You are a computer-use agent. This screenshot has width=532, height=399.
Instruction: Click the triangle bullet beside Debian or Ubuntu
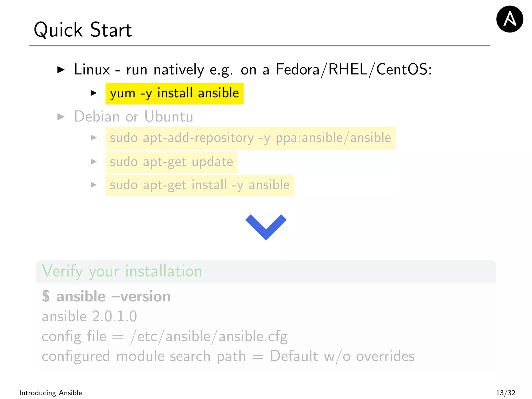click(x=61, y=117)
